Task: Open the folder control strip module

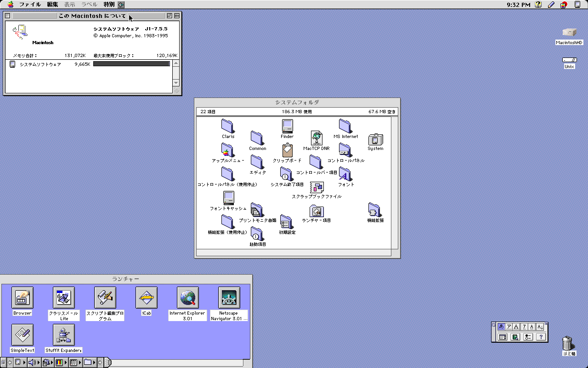Action: click(90, 362)
